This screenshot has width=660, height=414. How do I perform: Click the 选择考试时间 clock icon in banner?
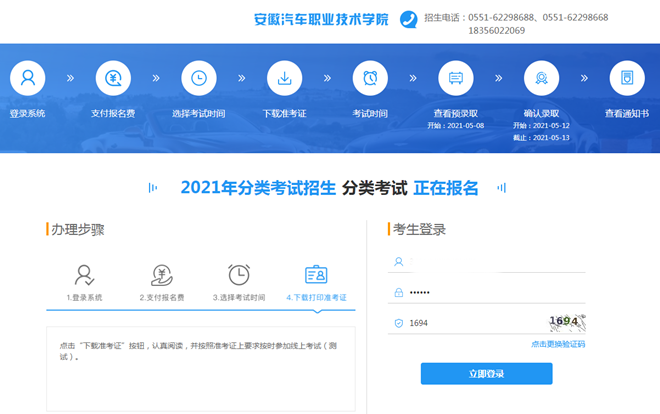pyautogui.click(x=199, y=78)
